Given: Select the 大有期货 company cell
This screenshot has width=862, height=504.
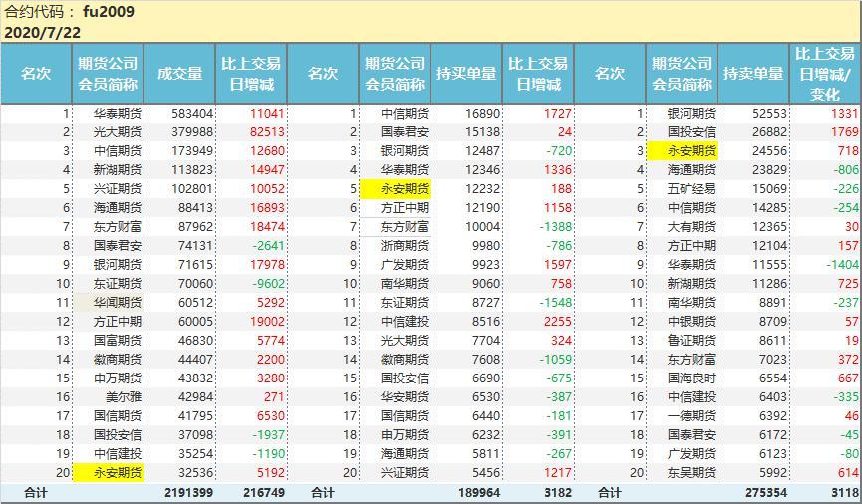Looking at the screenshot, I should click(691, 226).
